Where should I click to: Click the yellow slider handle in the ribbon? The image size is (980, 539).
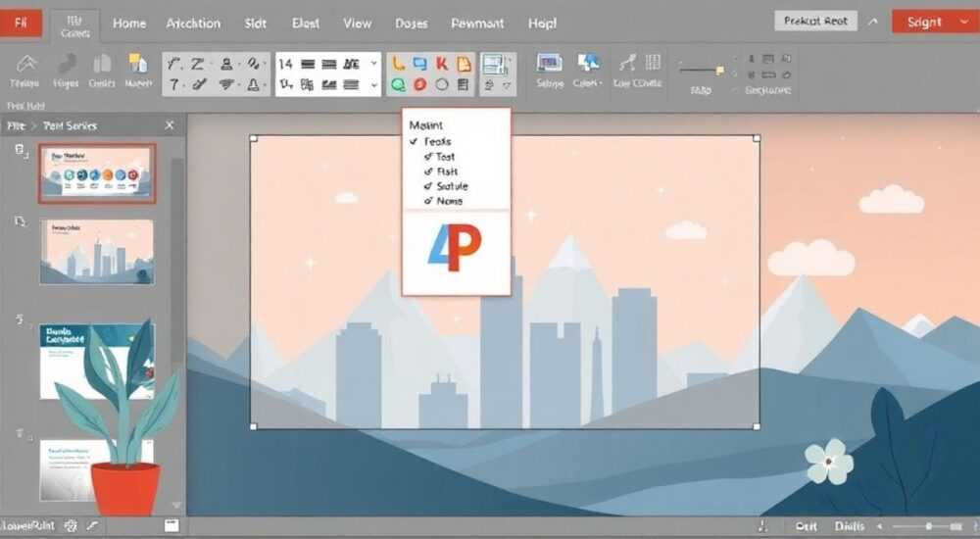click(x=719, y=71)
